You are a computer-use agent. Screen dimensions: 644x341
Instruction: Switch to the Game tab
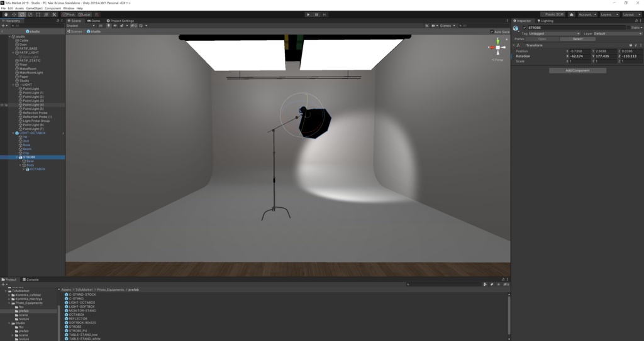tap(94, 21)
